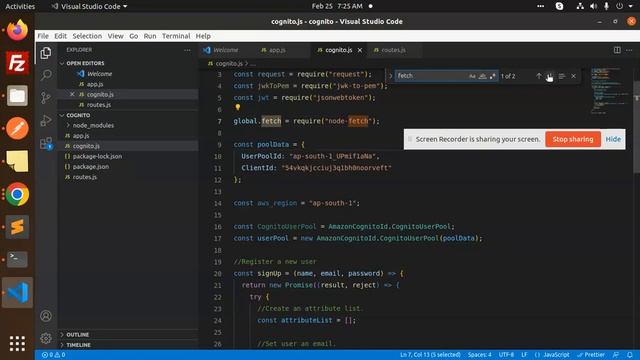Open the Source Control view
Screen dimensions: 640x360
46,98
